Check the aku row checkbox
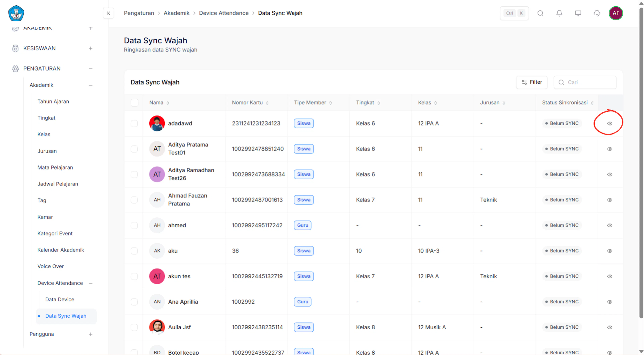This screenshot has height=355, width=644. pos(134,251)
